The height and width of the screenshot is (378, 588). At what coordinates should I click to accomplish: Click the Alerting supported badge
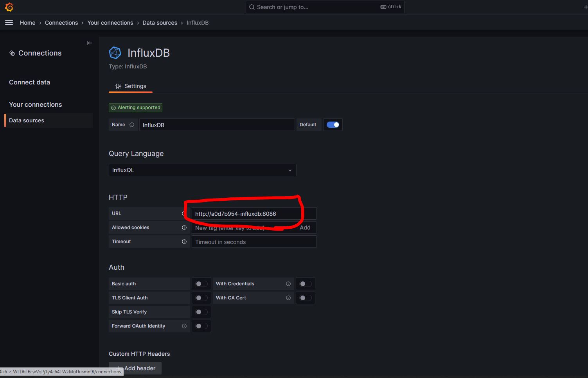click(135, 107)
